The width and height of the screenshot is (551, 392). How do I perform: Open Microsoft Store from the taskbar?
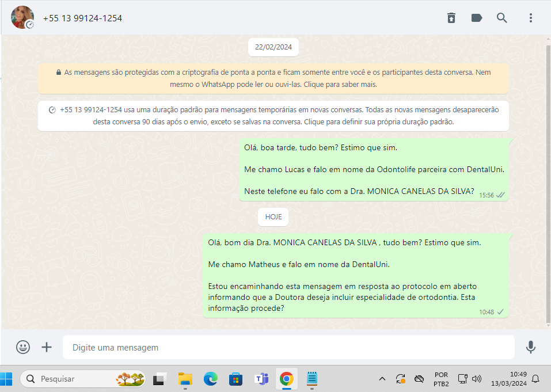(x=235, y=379)
